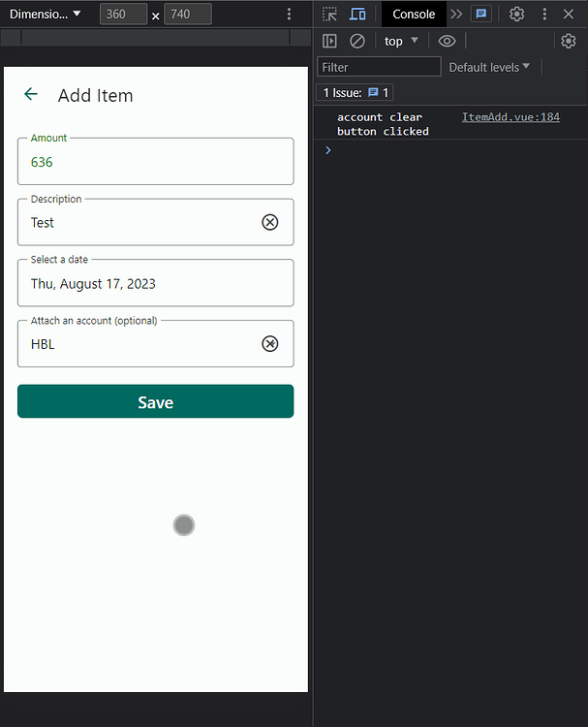Clear the console with the circle-slash icon
588x727 pixels.
pyautogui.click(x=356, y=42)
